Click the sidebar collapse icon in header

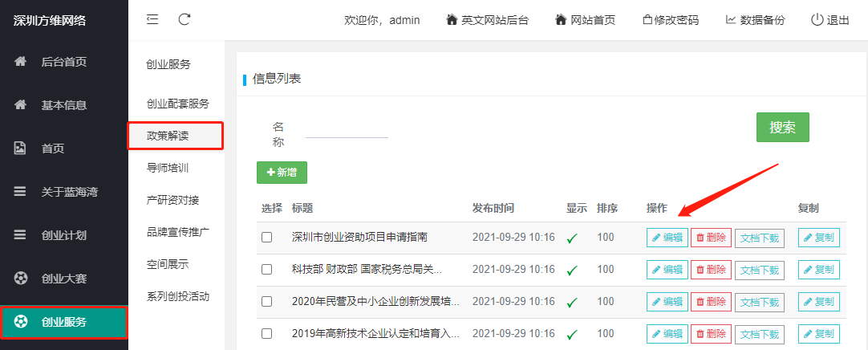tap(152, 19)
